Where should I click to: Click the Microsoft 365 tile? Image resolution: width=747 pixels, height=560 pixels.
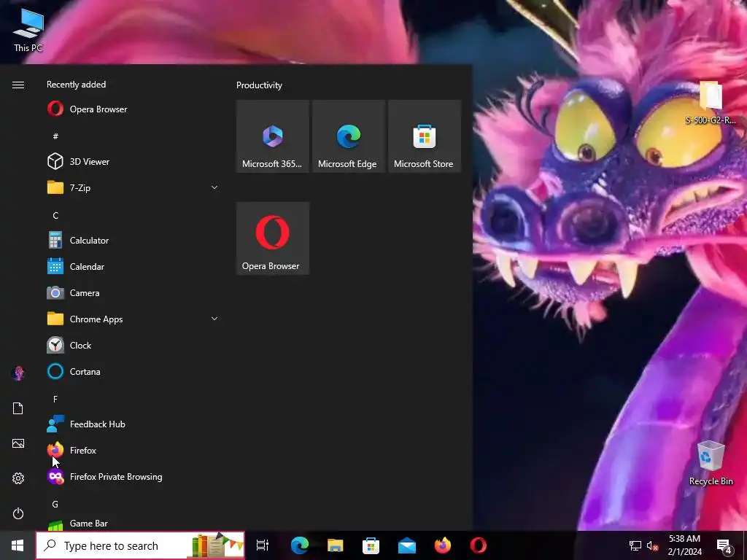click(x=273, y=136)
